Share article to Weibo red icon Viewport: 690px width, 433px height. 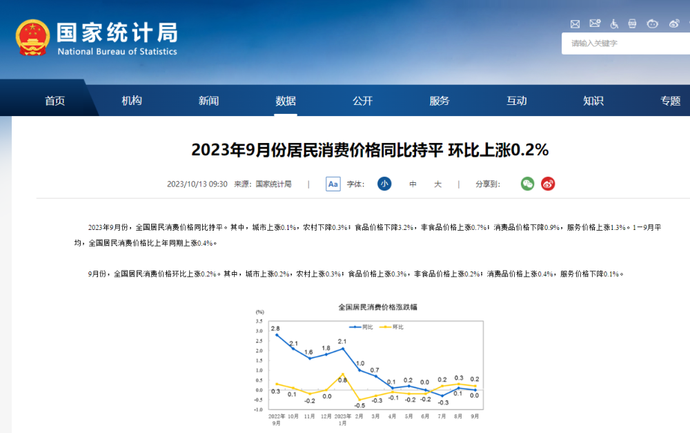(548, 184)
